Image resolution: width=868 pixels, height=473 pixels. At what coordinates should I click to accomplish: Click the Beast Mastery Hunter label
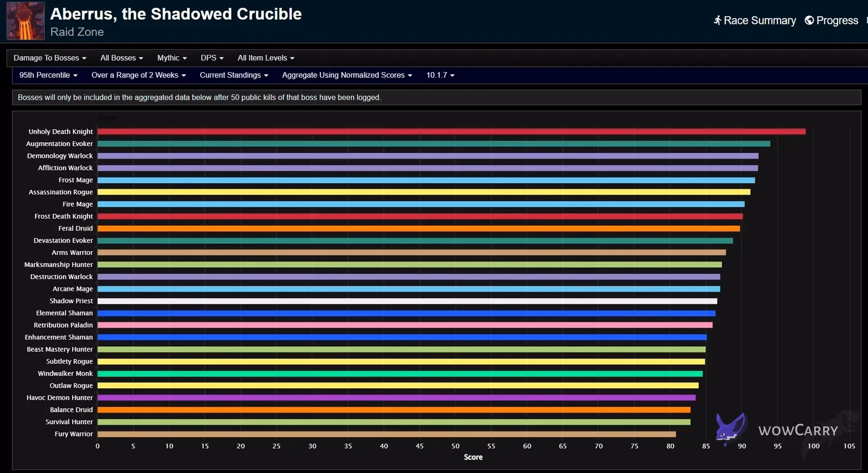point(60,349)
